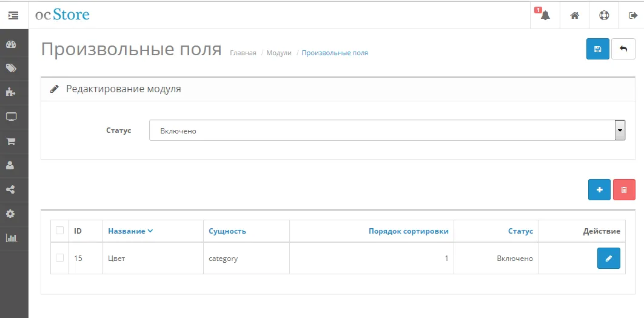Go to storefront via home icon
The image size is (644, 318).
coord(574,15)
